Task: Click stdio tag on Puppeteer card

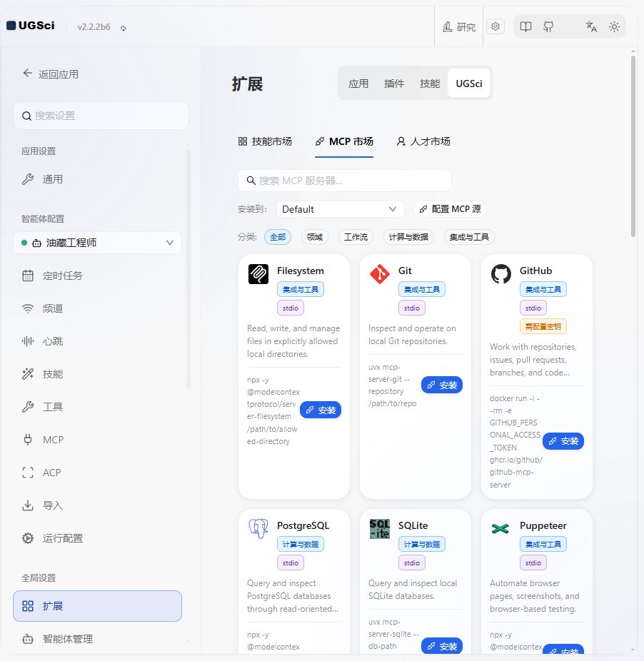Action: pyautogui.click(x=533, y=562)
